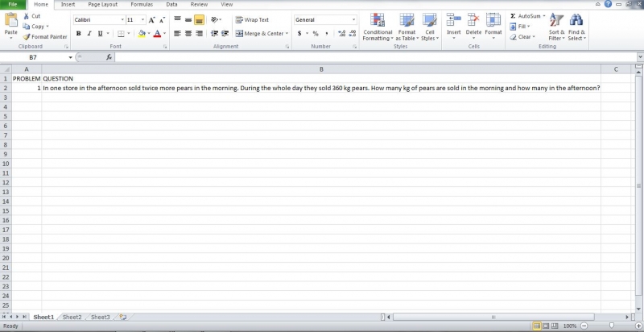
Task: Click the yellow Fill Color bucket swatch
Action: (141, 34)
